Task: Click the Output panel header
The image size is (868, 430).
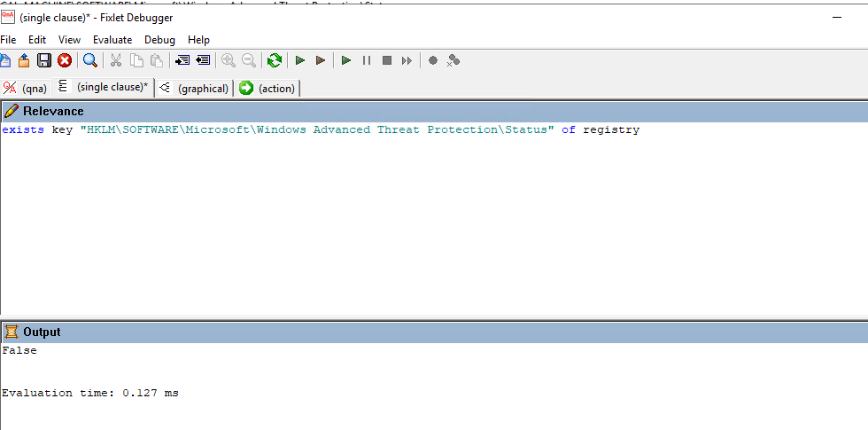Action: pyautogui.click(x=434, y=332)
